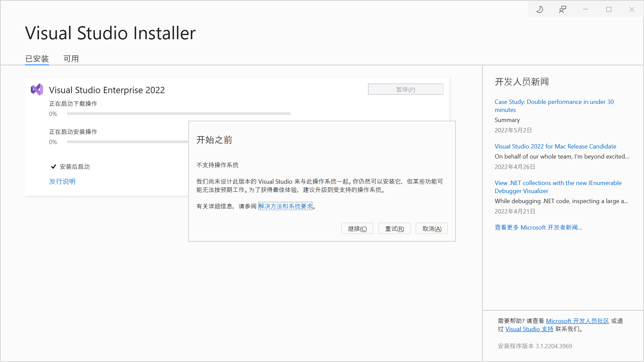
Task: Click the 正在启动安装操作 status text
Action: (73, 132)
